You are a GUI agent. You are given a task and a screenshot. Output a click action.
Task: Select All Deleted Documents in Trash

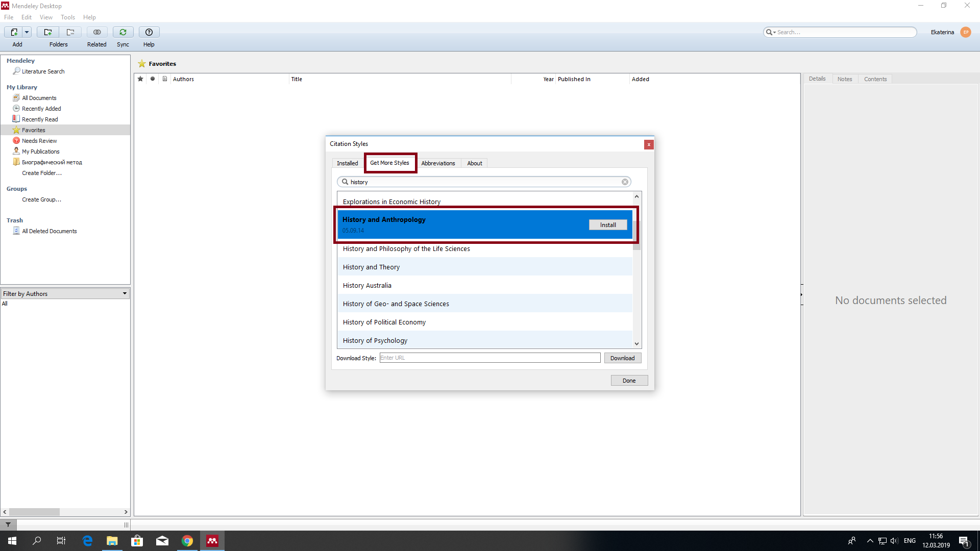point(49,231)
